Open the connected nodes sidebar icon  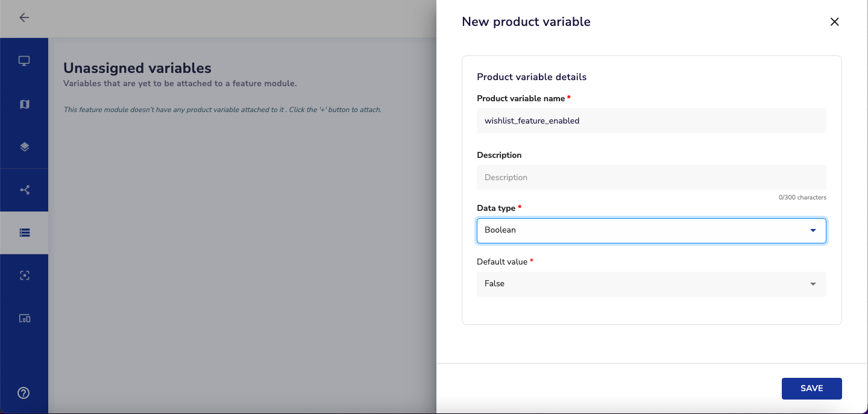(24, 190)
